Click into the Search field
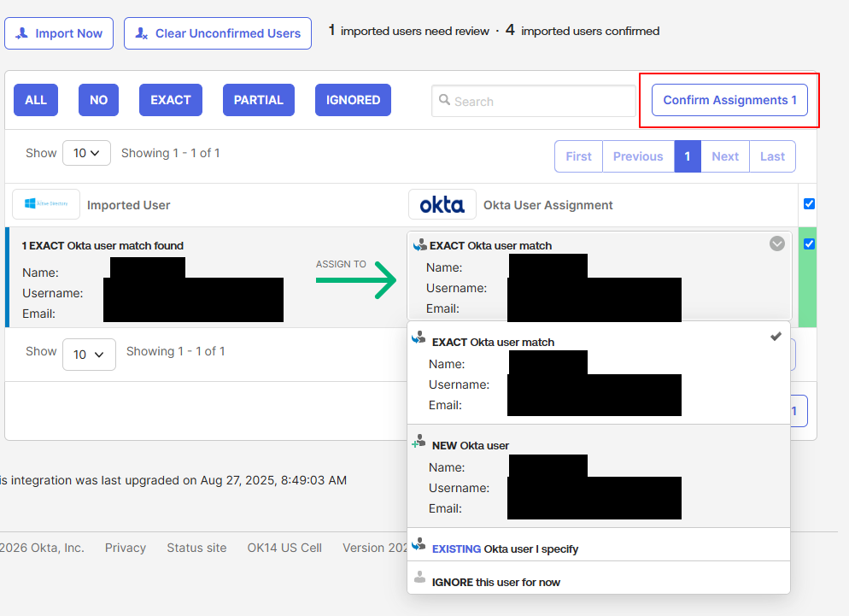Screen dimensions: 849x616 click(534, 101)
